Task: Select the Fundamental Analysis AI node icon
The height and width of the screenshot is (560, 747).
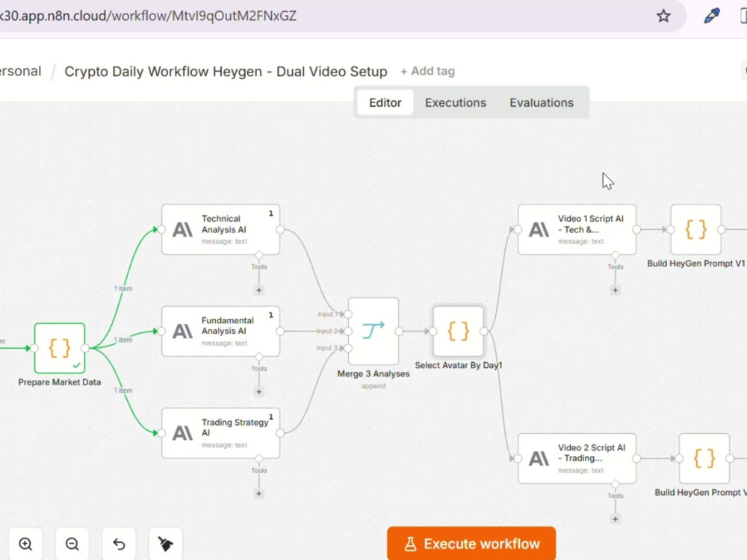Action: (x=182, y=332)
